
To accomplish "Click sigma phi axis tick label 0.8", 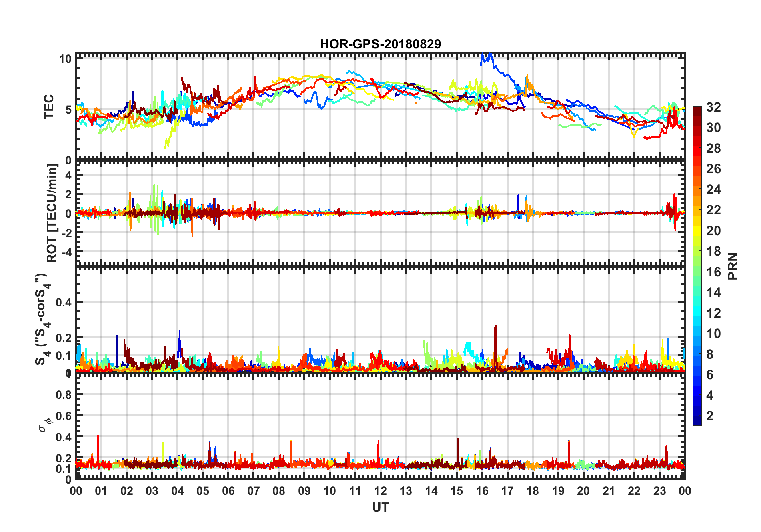I will 64,394.
